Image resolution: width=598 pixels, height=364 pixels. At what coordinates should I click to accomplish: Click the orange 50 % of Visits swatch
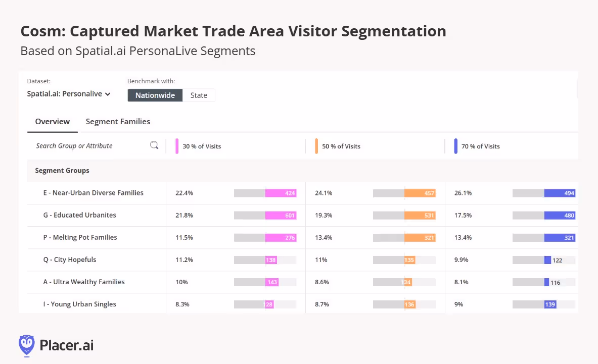click(x=316, y=146)
